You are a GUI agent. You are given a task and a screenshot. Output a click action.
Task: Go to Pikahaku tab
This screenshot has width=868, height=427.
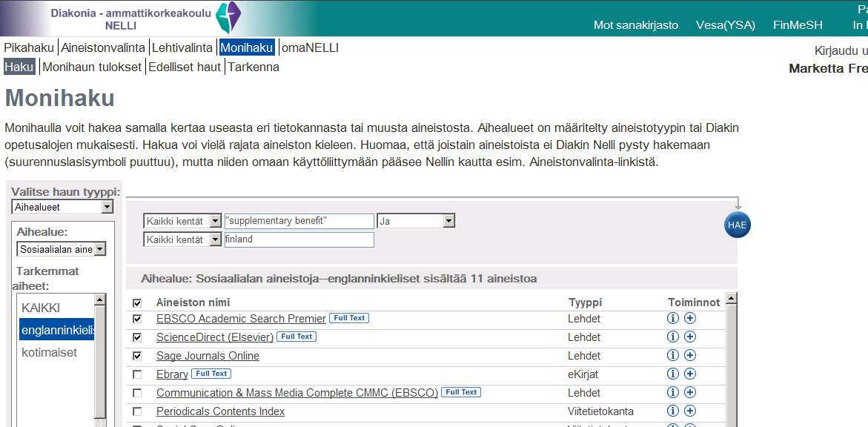(x=29, y=48)
